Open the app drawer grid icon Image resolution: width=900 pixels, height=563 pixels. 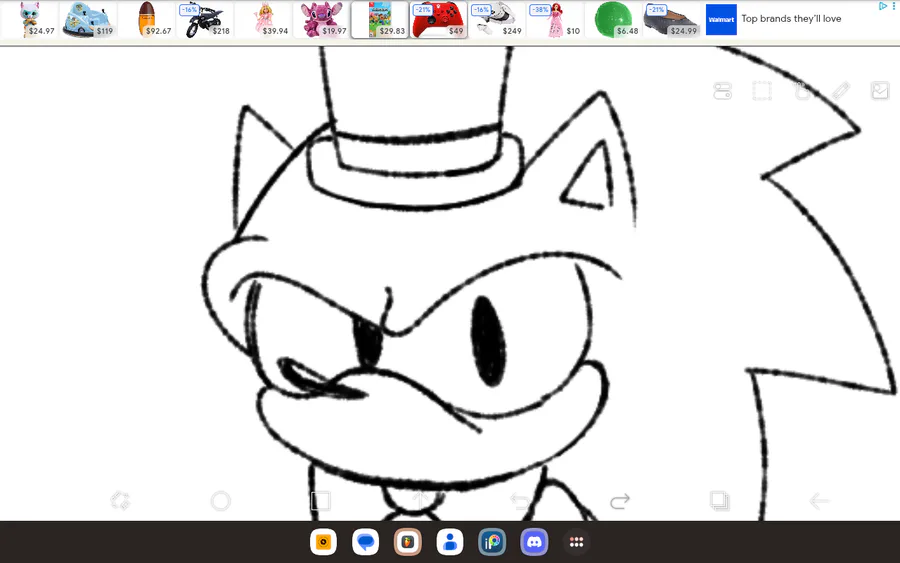[576, 542]
